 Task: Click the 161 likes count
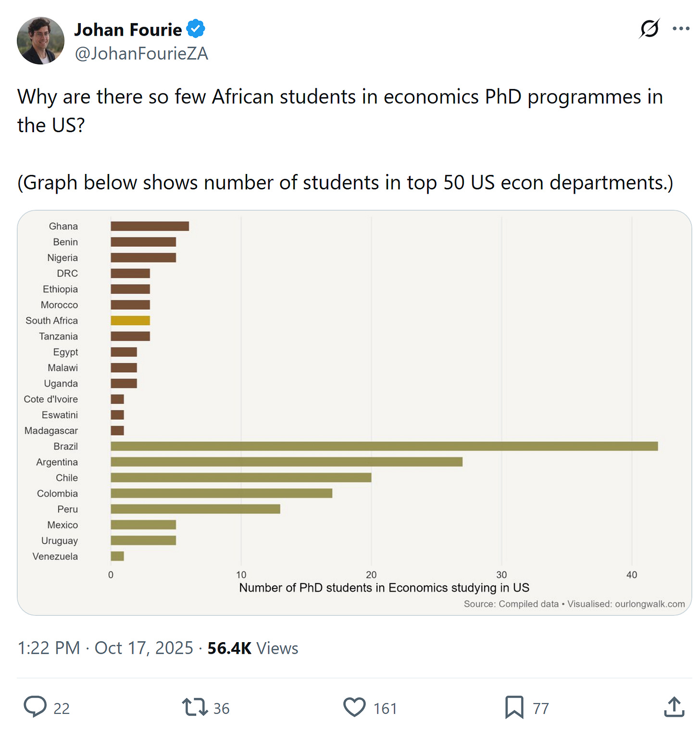pyautogui.click(x=385, y=708)
